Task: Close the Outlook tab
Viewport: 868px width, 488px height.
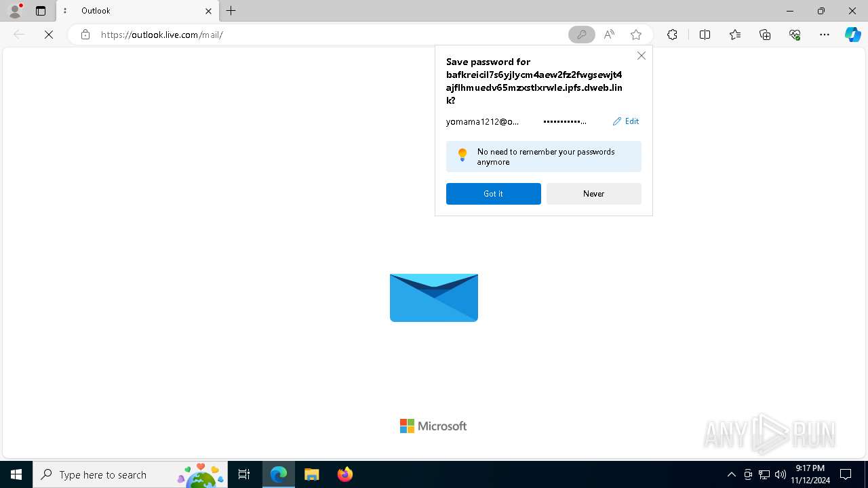Action: (x=208, y=11)
